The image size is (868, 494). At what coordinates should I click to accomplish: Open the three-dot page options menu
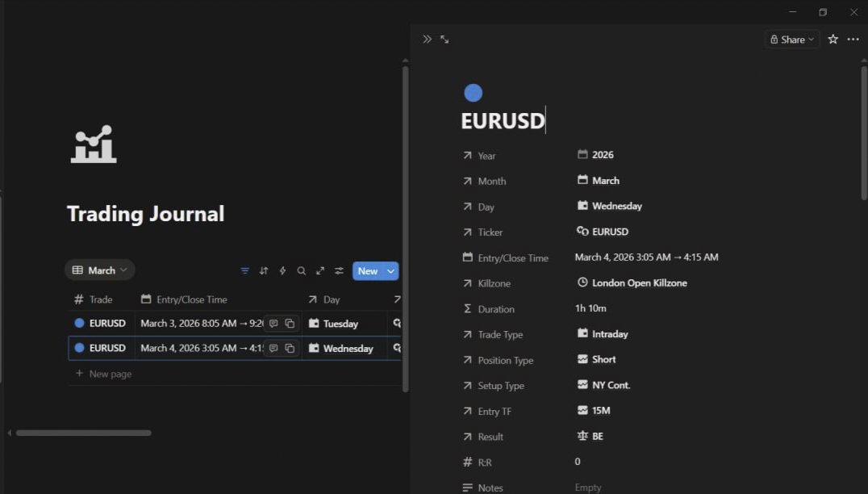pos(853,40)
